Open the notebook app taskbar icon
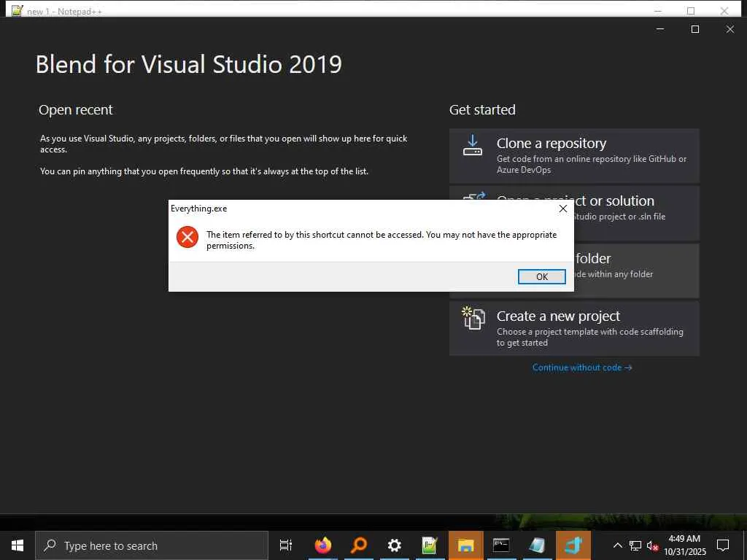This screenshot has height=560, width=747. (538, 545)
